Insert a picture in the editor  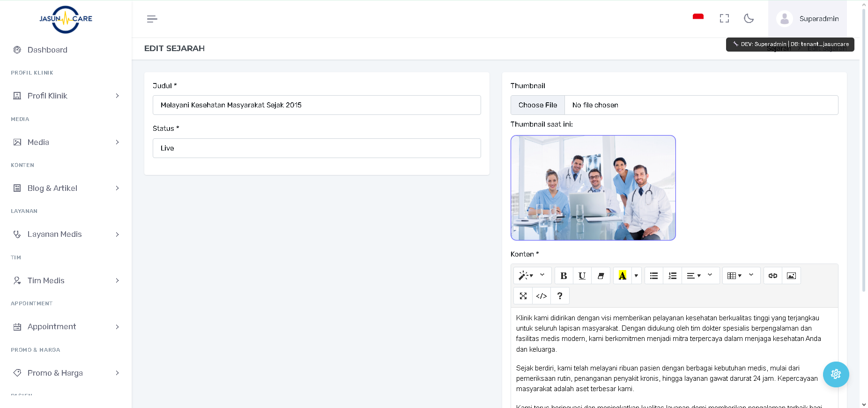click(x=791, y=276)
